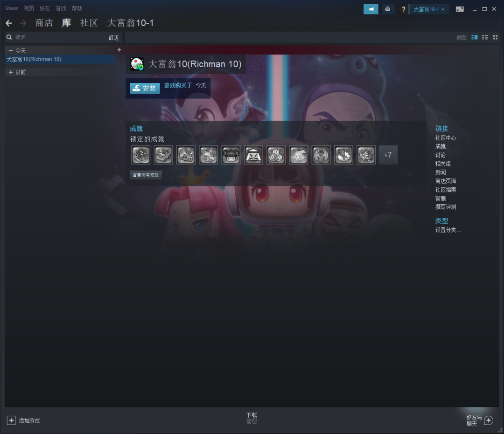Collapse the 今天 category
The image size is (504, 434).
11,50
